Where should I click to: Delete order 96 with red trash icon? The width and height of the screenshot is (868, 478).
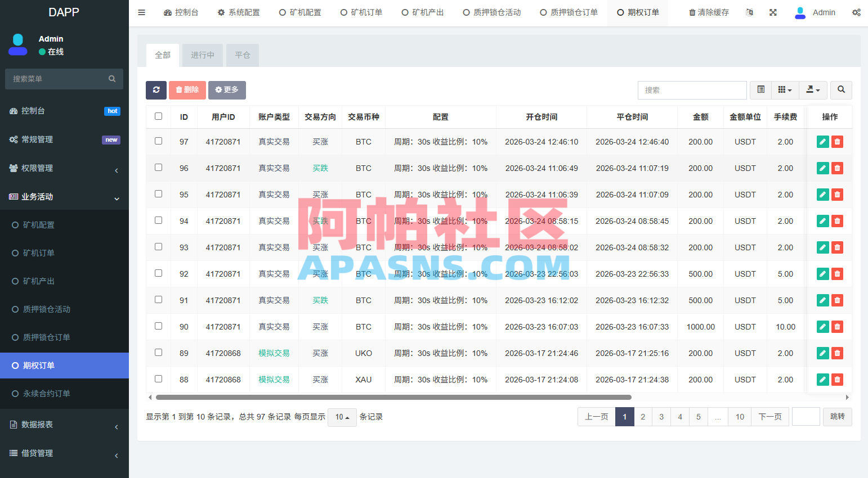(x=837, y=168)
